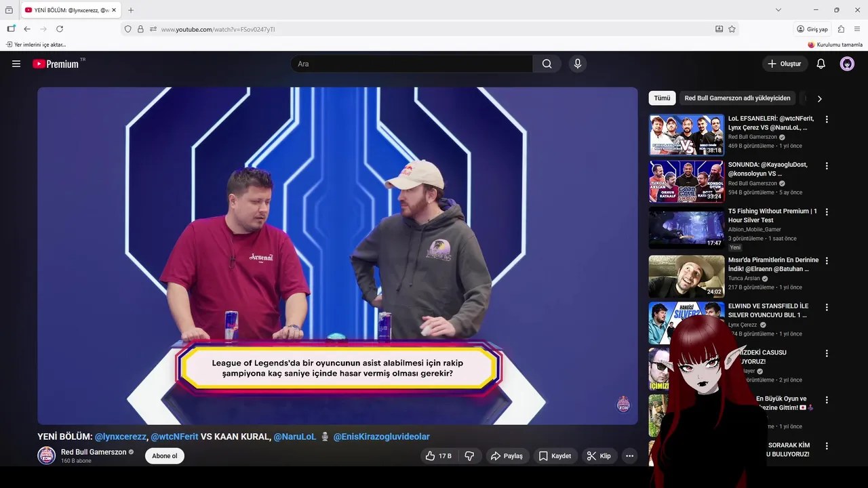Screen dimensions: 868x488
Task: Dislike the video with thumbs down
Action: pyautogui.click(x=469, y=456)
